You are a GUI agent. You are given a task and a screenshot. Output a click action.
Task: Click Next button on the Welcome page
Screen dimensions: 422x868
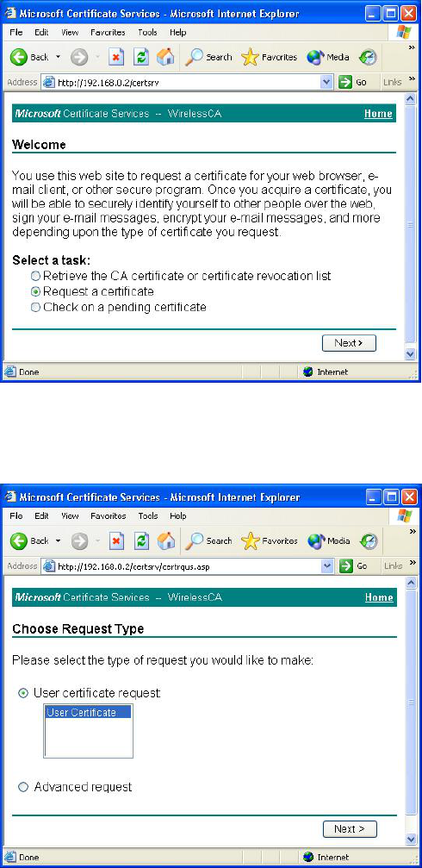pos(349,343)
